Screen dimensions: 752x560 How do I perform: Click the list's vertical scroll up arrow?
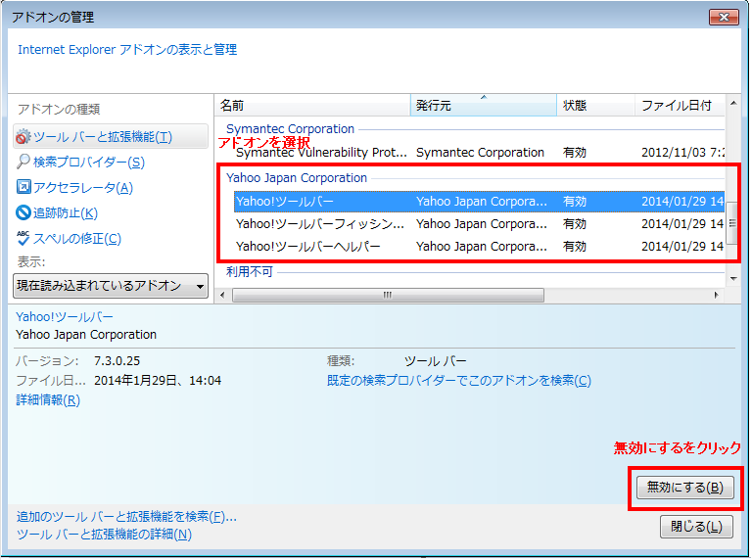(x=733, y=103)
